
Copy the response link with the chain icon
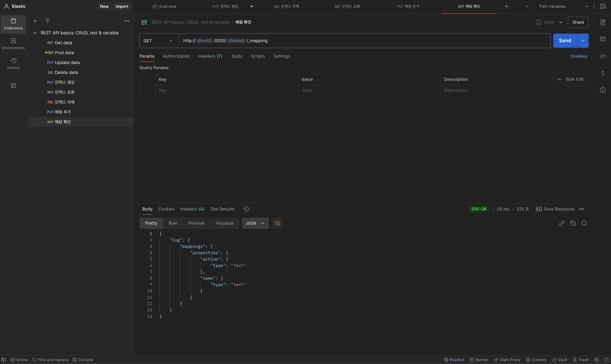point(562,223)
